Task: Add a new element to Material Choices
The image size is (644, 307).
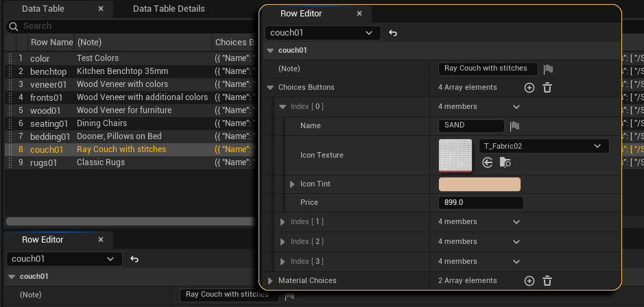Action: tap(529, 281)
